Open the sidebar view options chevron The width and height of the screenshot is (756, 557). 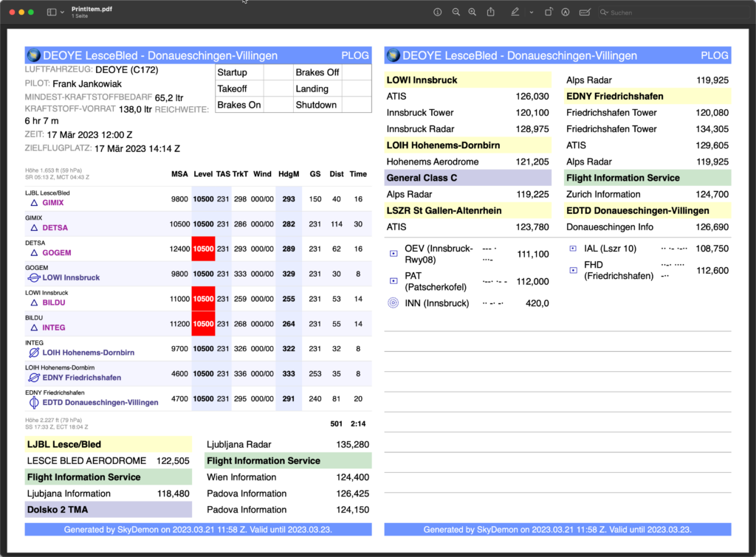tap(62, 13)
